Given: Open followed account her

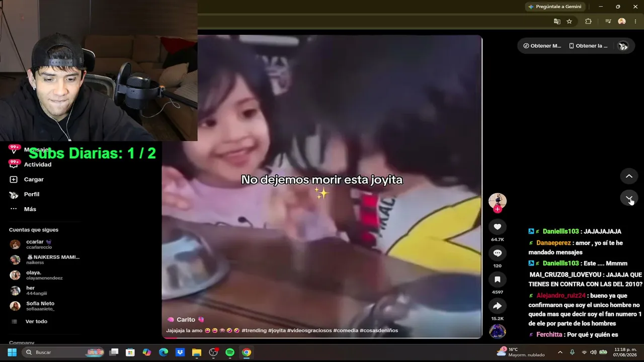Looking at the screenshot, I should tap(29, 290).
